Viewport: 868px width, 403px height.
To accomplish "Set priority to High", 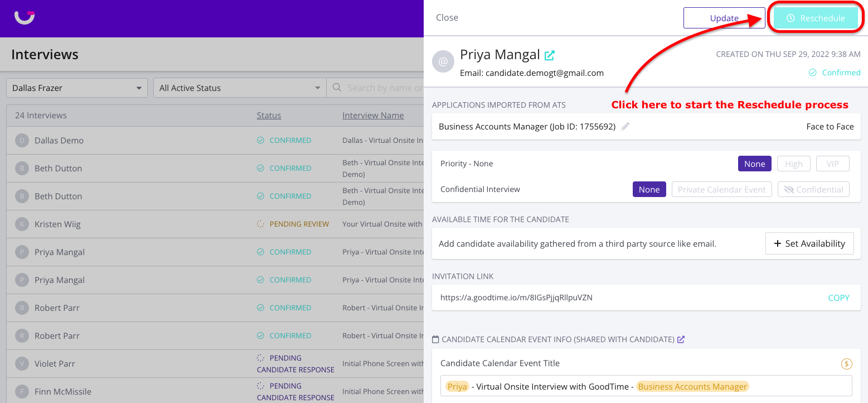I will click(x=793, y=164).
